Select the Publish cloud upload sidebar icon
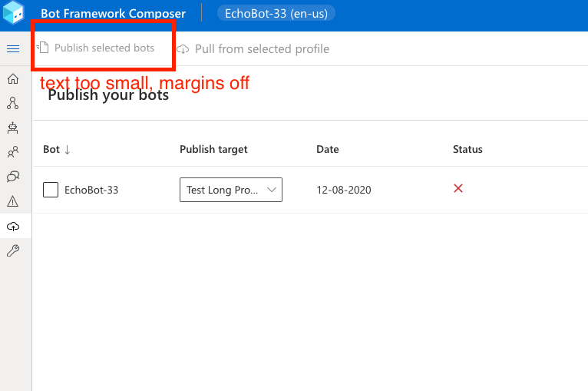Screen dimensions: 588x391 pos(13,227)
